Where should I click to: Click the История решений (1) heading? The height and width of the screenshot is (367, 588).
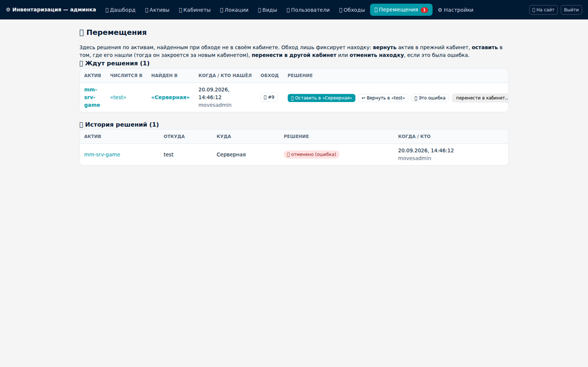pyautogui.click(x=119, y=124)
